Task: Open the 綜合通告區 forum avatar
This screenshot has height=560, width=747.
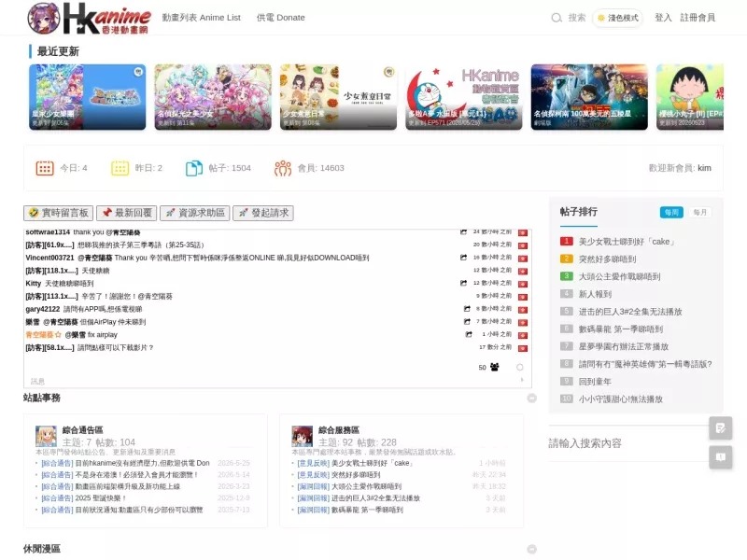Action: 46,436
